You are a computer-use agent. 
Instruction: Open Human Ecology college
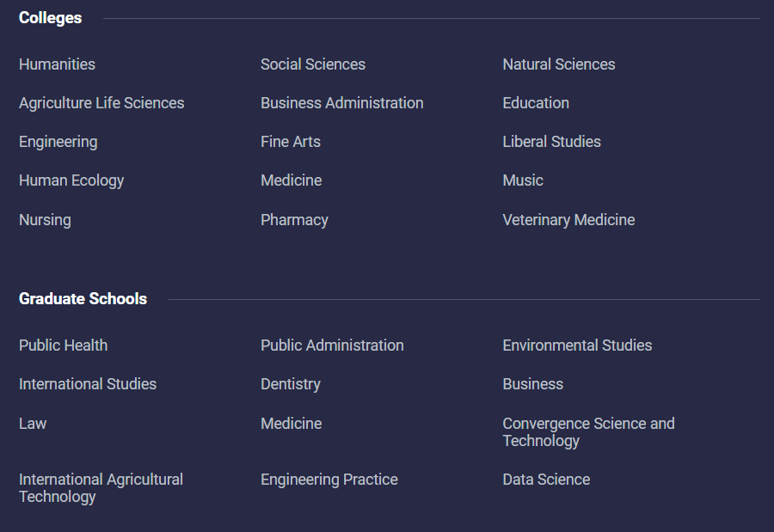[x=71, y=180]
